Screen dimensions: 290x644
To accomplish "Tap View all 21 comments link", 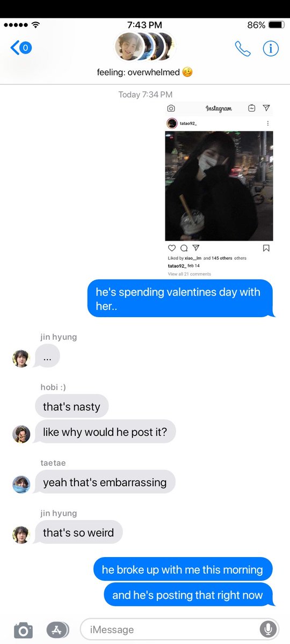I will coord(190,274).
